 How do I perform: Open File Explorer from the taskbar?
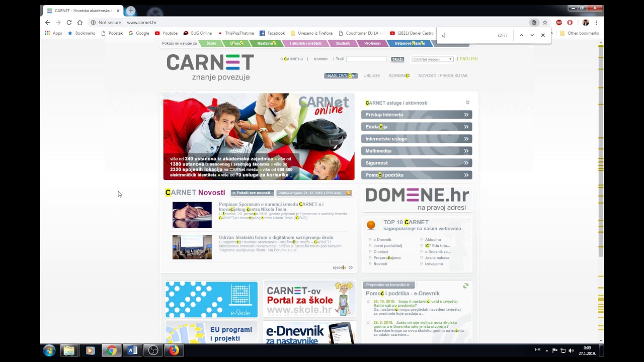coord(69,350)
